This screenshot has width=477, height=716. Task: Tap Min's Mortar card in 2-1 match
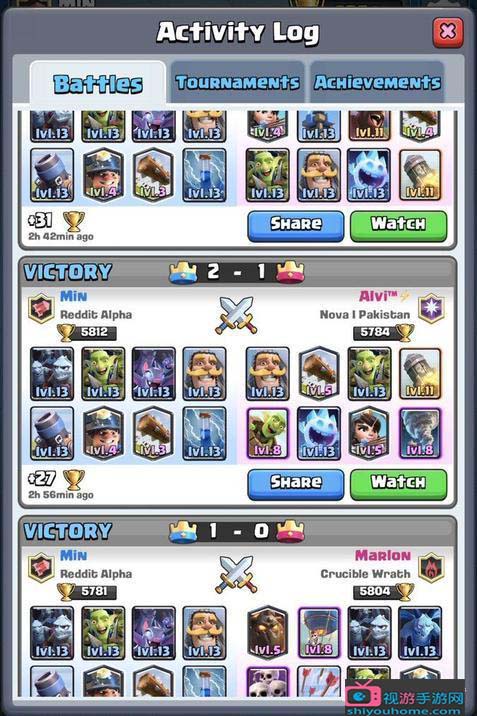[52, 433]
